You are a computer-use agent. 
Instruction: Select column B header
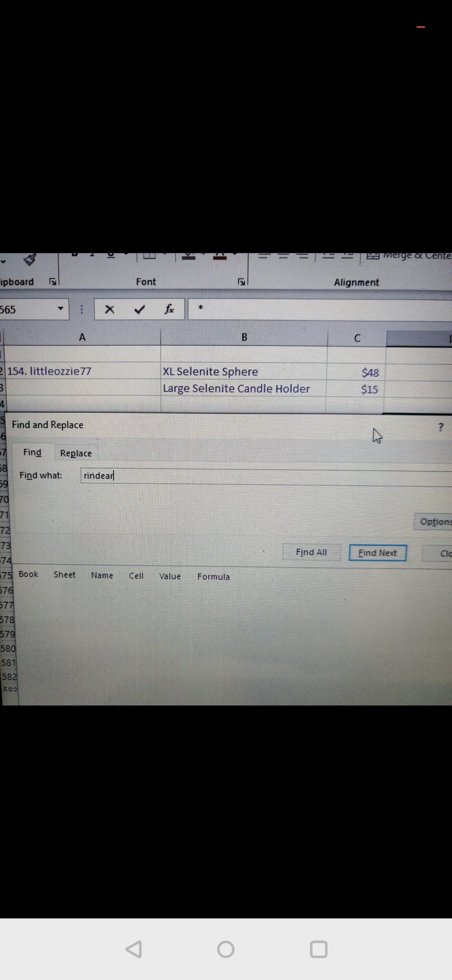click(244, 337)
